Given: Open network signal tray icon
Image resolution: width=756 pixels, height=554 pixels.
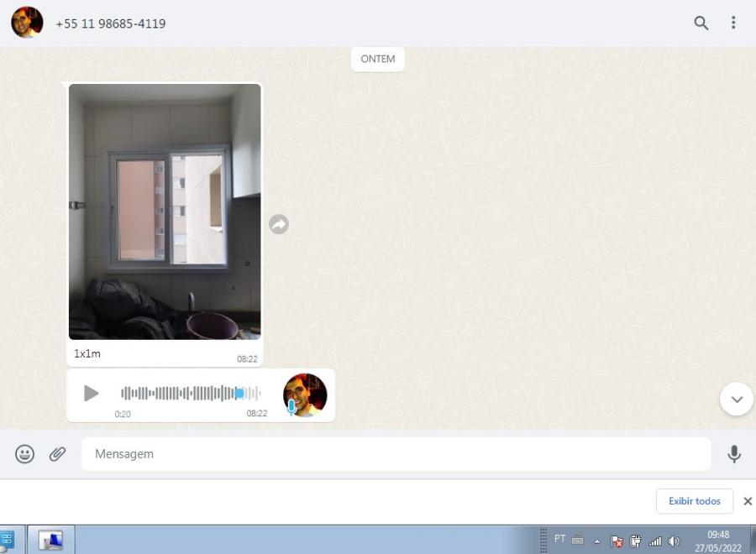Looking at the screenshot, I should pyautogui.click(x=654, y=541).
